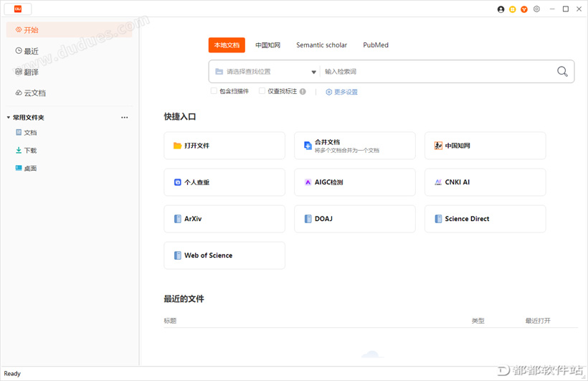Click the 最近的文件 heading text
This screenshot has width=588, height=381.
[x=184, y=298]
